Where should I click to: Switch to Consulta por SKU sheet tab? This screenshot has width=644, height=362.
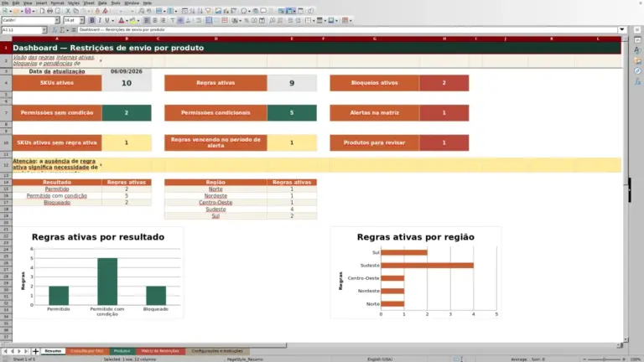coord(86,351)
